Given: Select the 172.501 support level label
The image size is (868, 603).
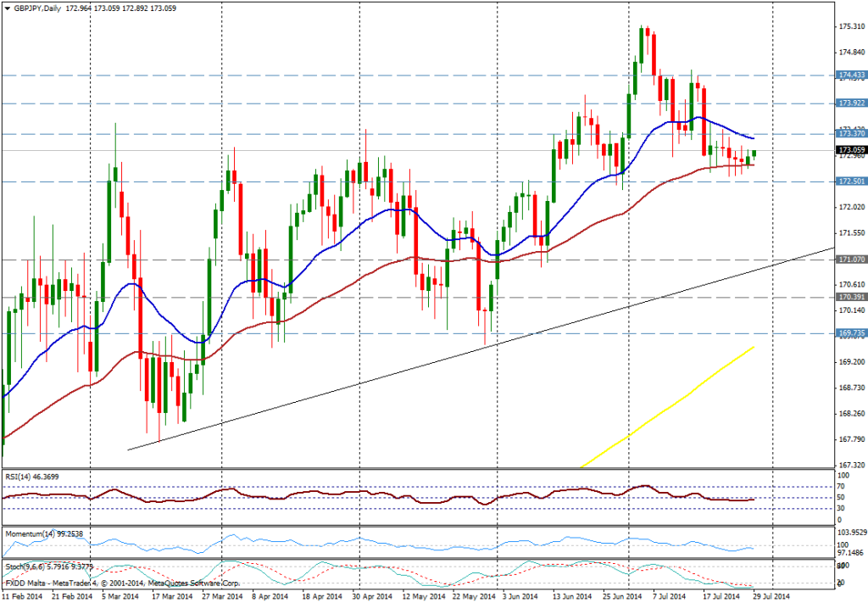Looking at the screenshot, I should 850,181.
